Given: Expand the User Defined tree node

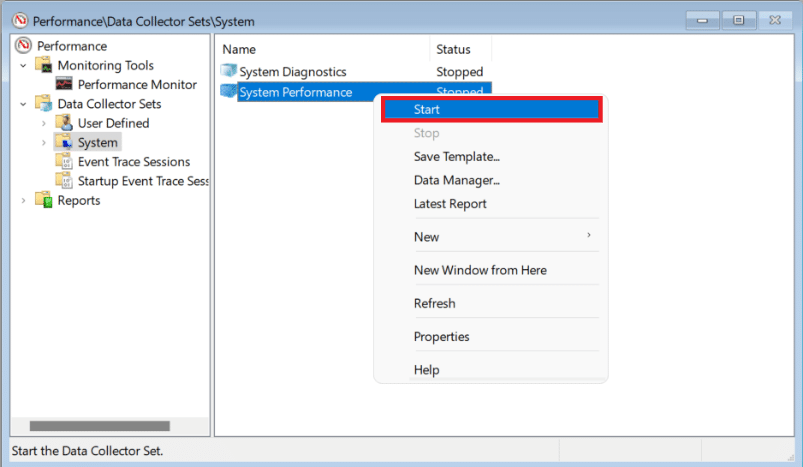Looking at the screenshot, I should (x=44, y=123).
